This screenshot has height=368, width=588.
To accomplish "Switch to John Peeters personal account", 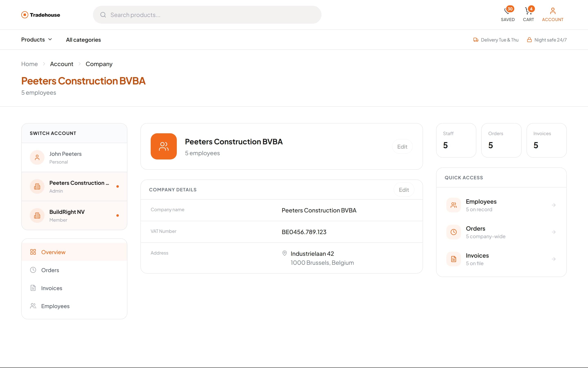I will 74,157.
